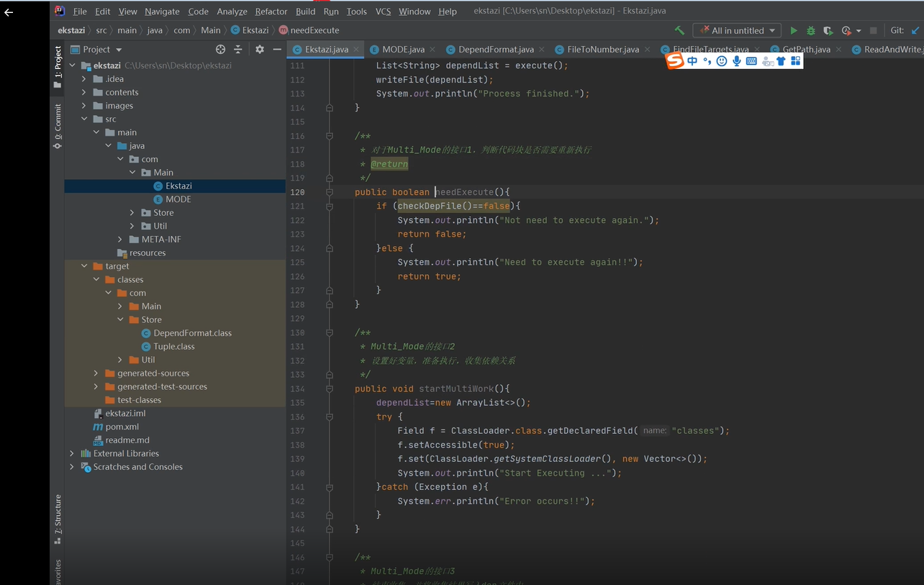Image resolution: width=924 pixels, height=585 pixels.
Task: Toggle Sogou Chinese/English input mode
Action: coord(692,61)
